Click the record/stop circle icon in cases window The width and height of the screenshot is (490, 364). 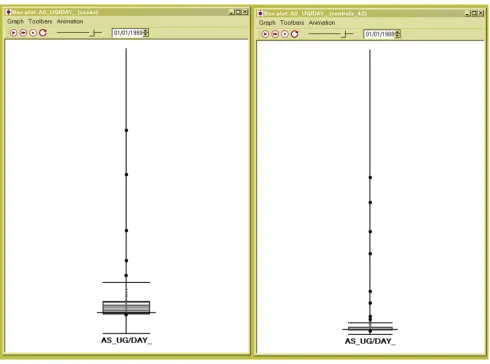point(33,33)
